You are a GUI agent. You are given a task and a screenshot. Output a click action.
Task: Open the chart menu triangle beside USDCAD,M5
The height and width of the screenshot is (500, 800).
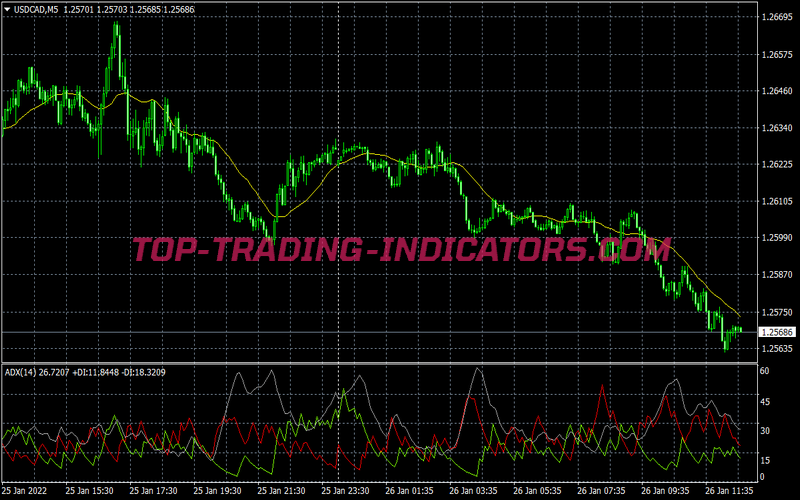coord(7,9)
